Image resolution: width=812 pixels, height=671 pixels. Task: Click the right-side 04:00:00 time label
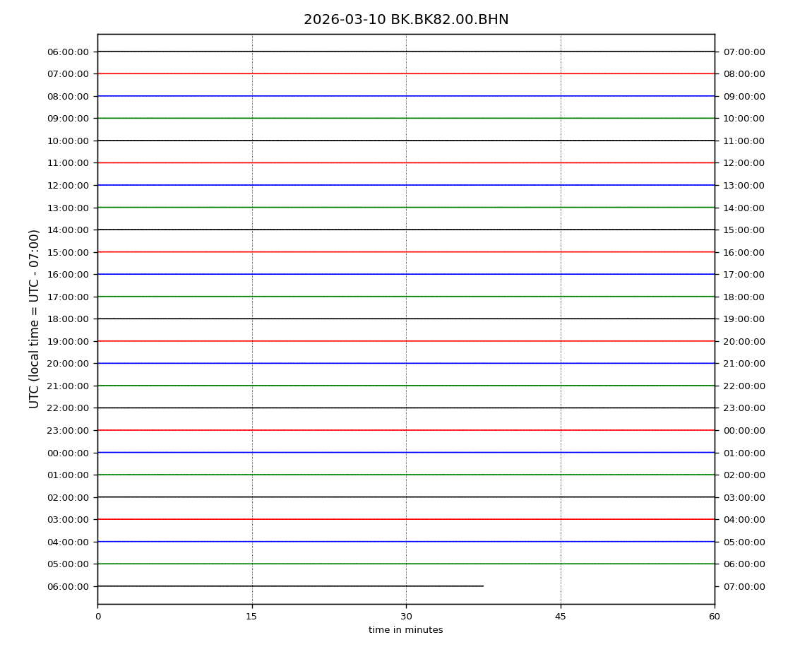pos(744,520)
